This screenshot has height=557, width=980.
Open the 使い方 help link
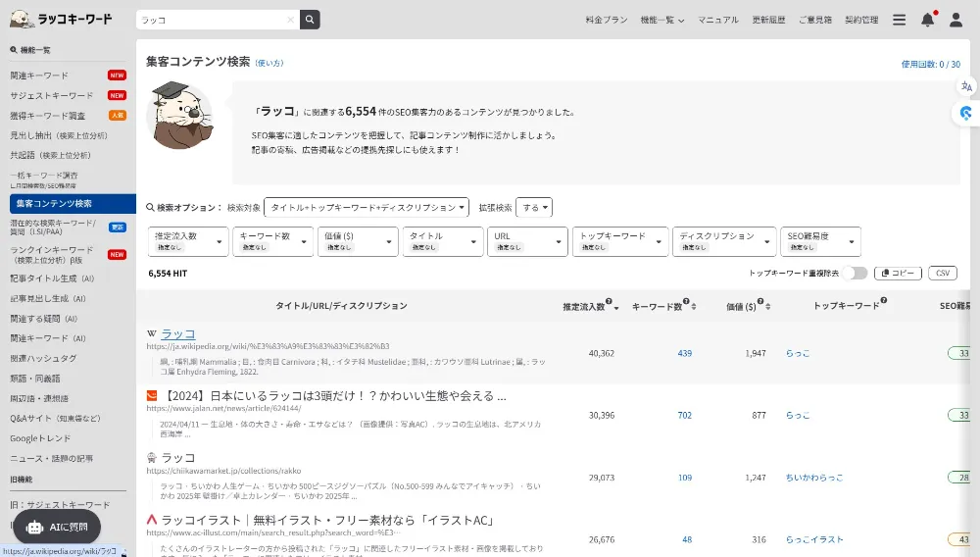(x=269, y=63)
